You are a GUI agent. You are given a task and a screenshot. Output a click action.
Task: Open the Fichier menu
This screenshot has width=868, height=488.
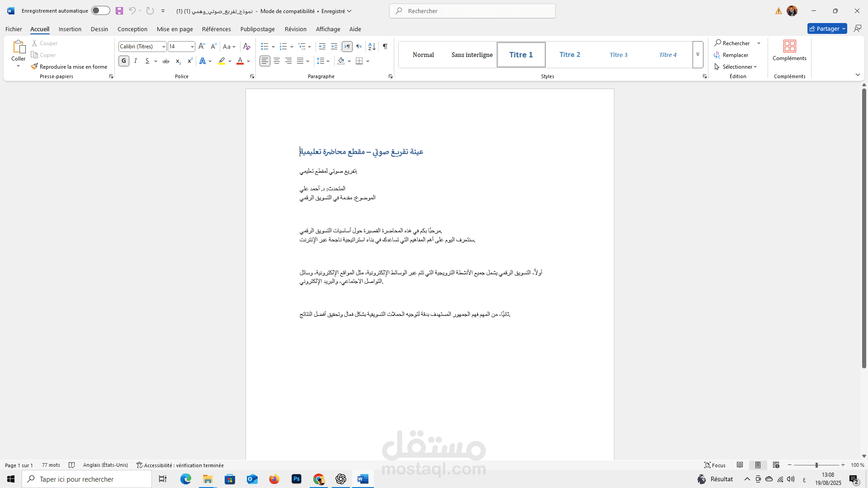pyautogui.click(x=14, y=29)
